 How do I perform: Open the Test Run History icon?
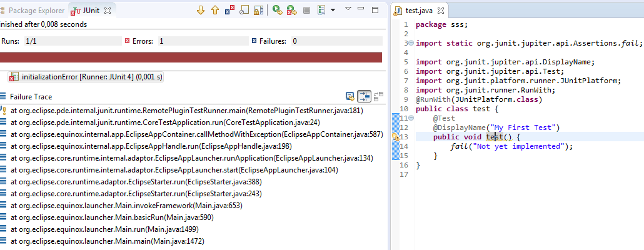[321, 10]
